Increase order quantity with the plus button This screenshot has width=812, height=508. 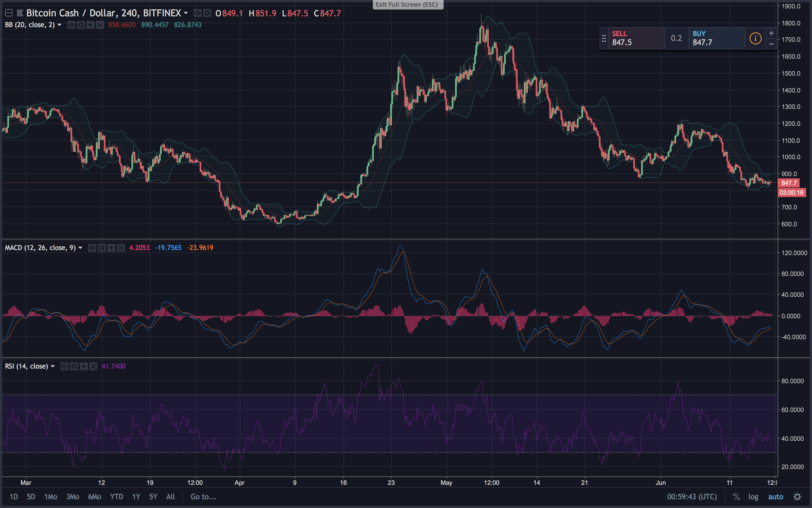771,33
